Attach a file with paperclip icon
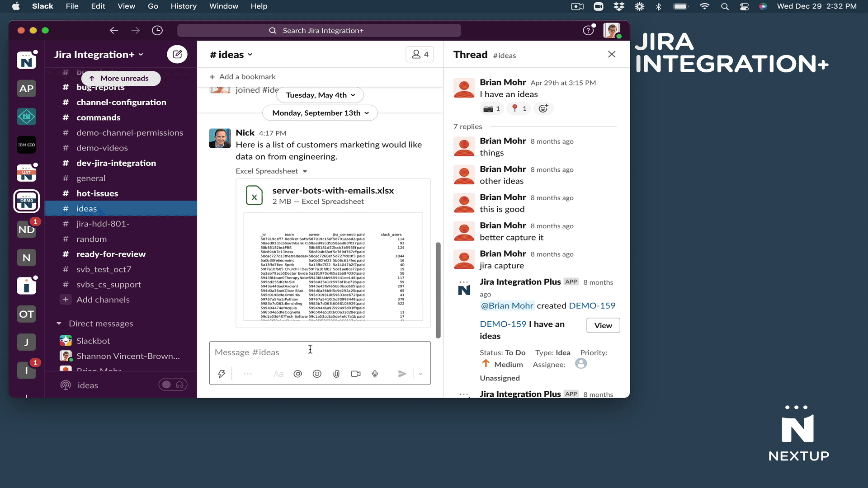868x488 pixels. (x=336, y=374)
